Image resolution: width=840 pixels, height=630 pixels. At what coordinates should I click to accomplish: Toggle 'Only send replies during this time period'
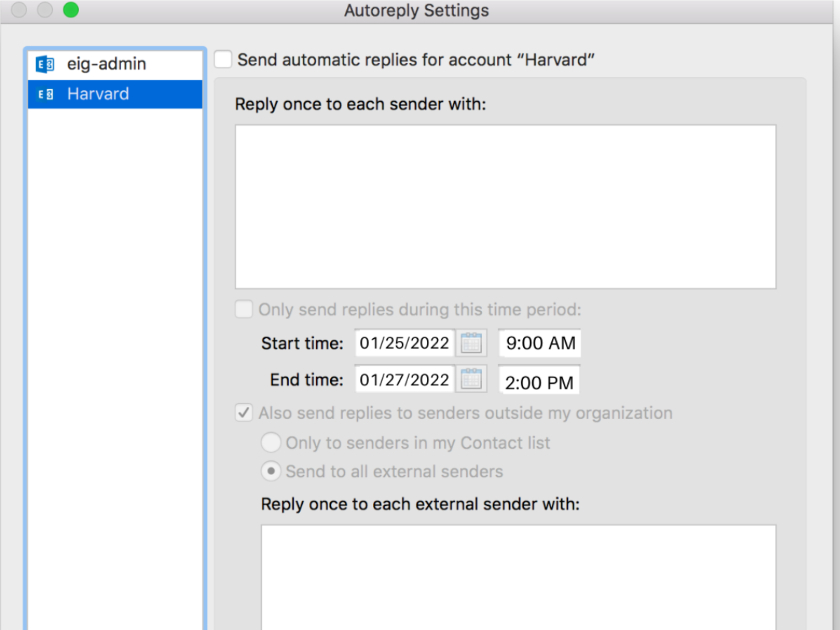[244, 309]
